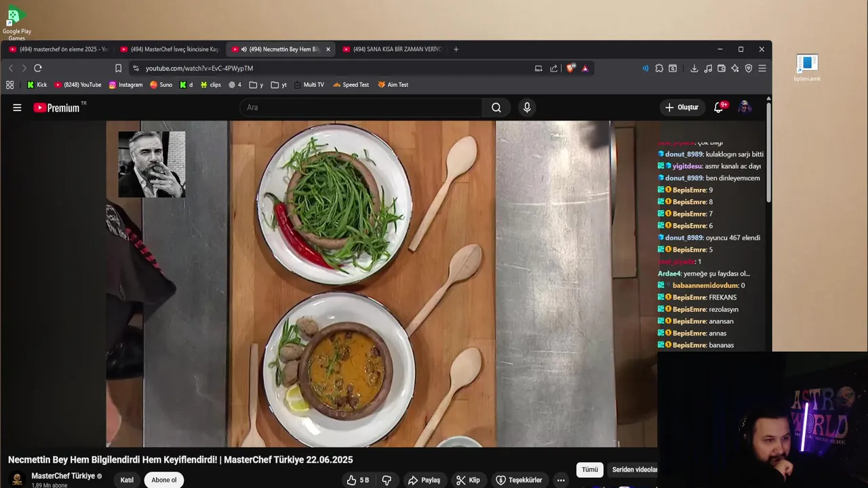
Task: Open the account avatar menu
Action: pyautogui.click(x=745, y=107)
